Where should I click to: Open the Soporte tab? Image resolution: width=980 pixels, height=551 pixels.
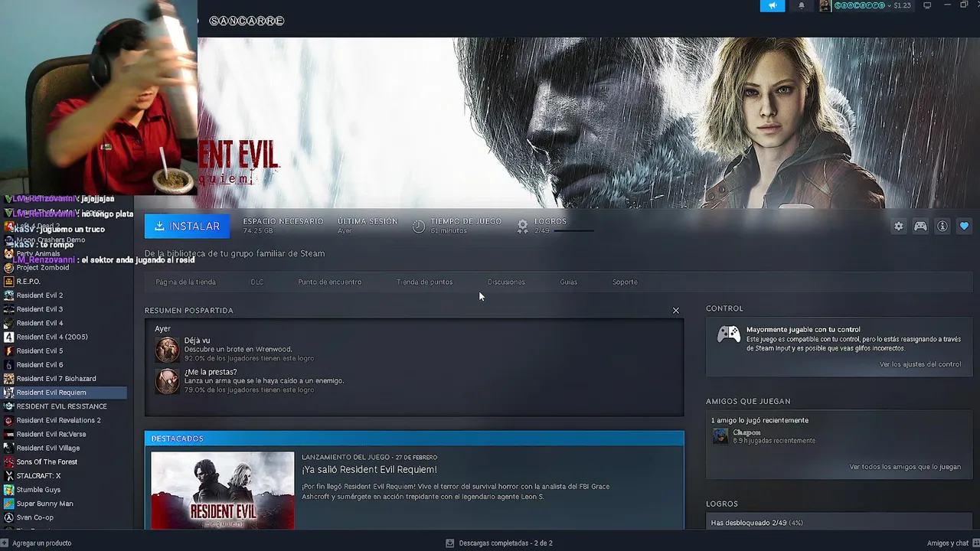[625, 282]
